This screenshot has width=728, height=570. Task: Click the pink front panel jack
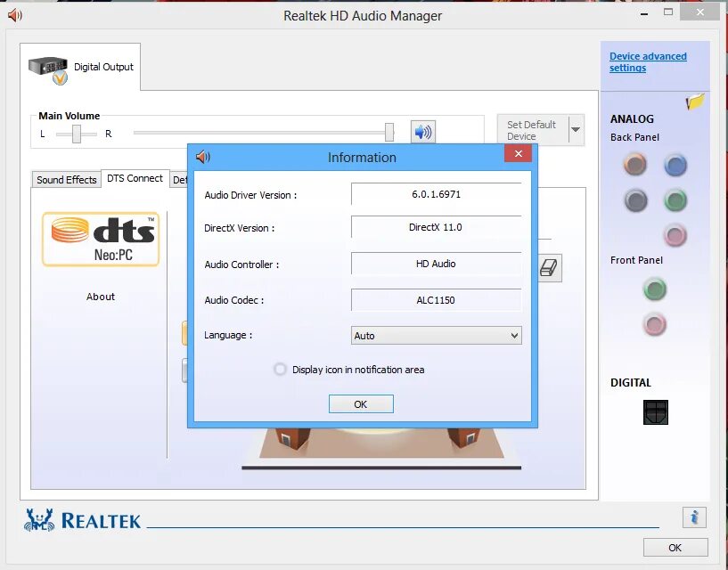(655, 324)
